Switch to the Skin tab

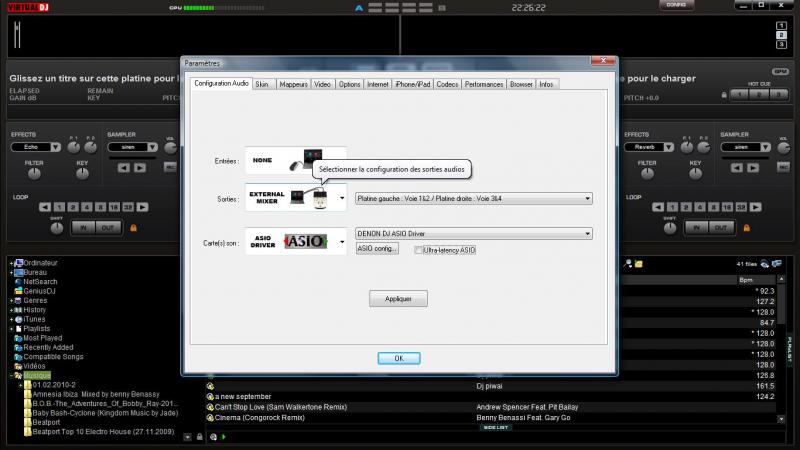[262, 84]
